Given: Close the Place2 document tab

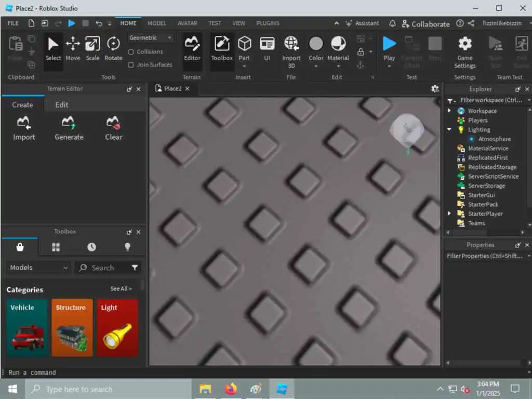Looking at the screenshot, I should pos(187,88).
